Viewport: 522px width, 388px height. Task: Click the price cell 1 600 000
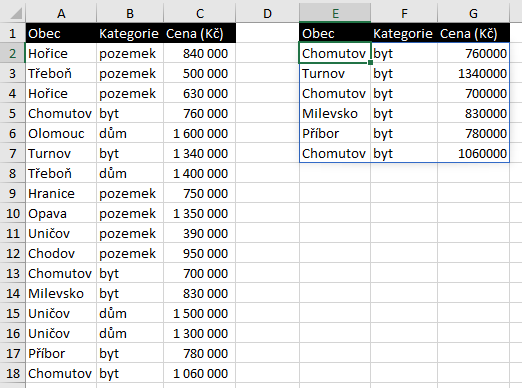(x=199, y=133)
